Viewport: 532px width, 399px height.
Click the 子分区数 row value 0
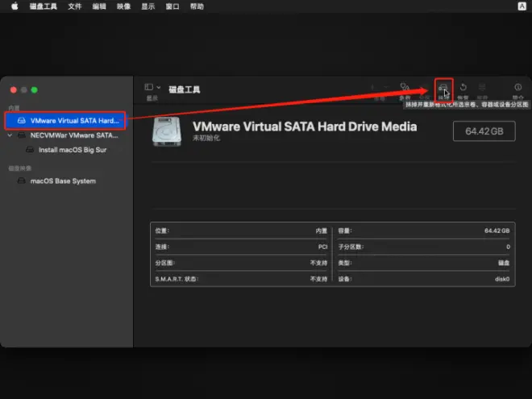click(508, 247)
